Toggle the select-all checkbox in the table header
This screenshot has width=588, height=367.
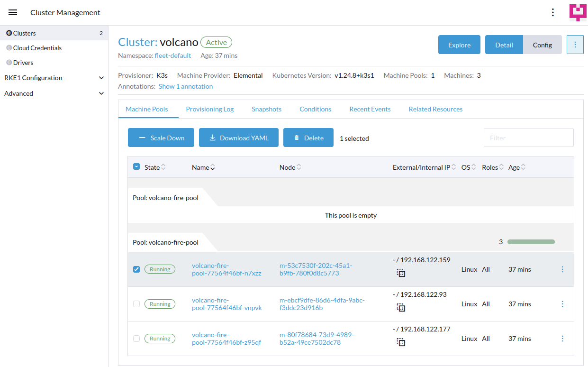point(136,166)
